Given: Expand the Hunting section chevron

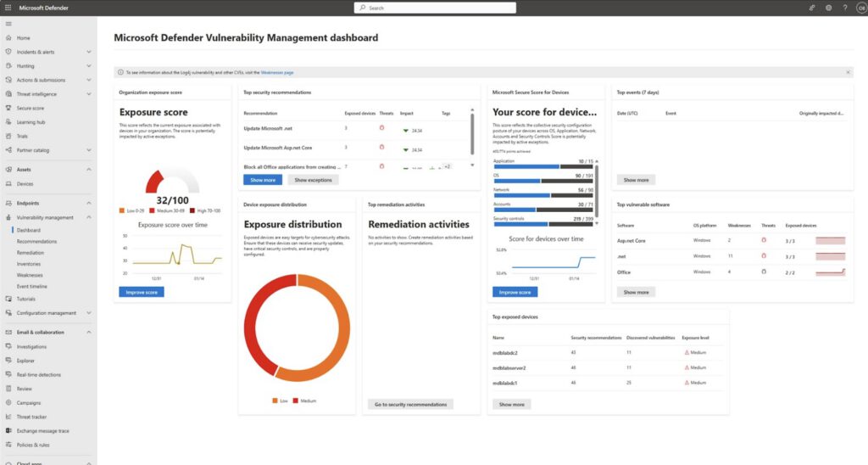Looking at the screenshot, I should [x=88, y=65].
